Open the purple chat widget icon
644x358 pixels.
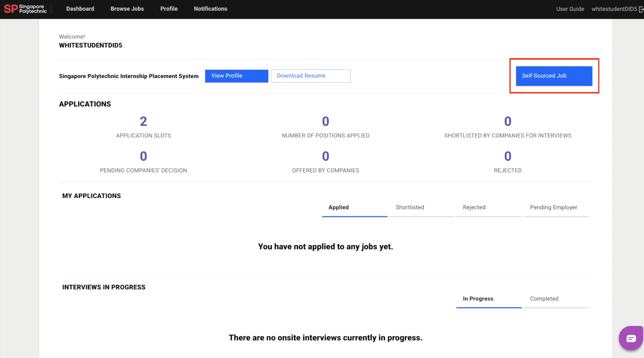[x=631, y=338]
